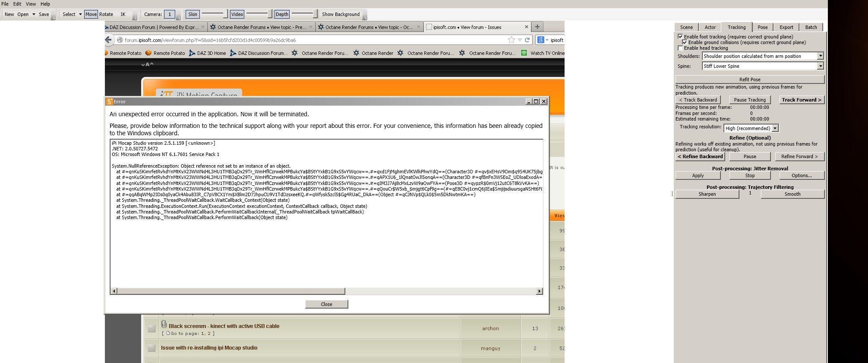Adjust the Skin opacity slider
This screenshot has width=868, height=363.
pos(214,14)
